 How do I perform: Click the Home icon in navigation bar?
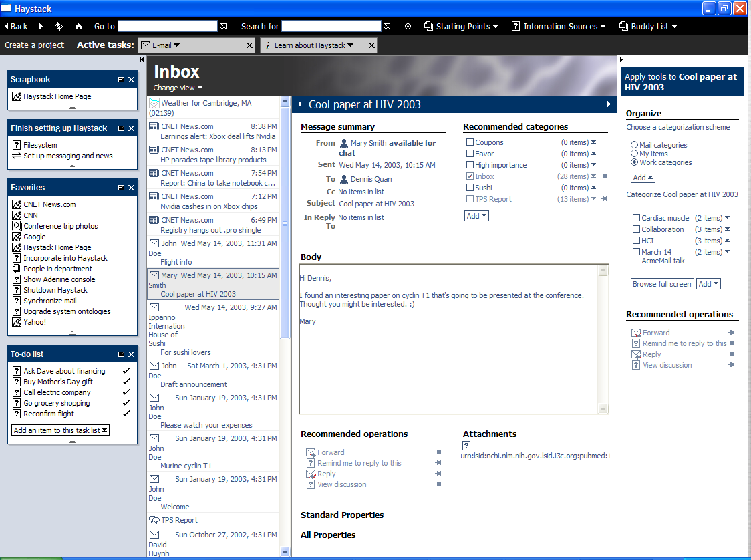point(79,27)
